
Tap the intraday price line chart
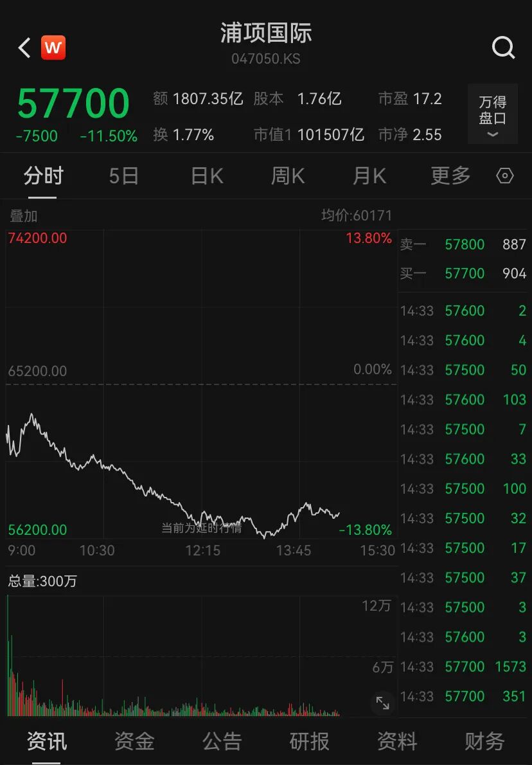(x=201, y=384)
